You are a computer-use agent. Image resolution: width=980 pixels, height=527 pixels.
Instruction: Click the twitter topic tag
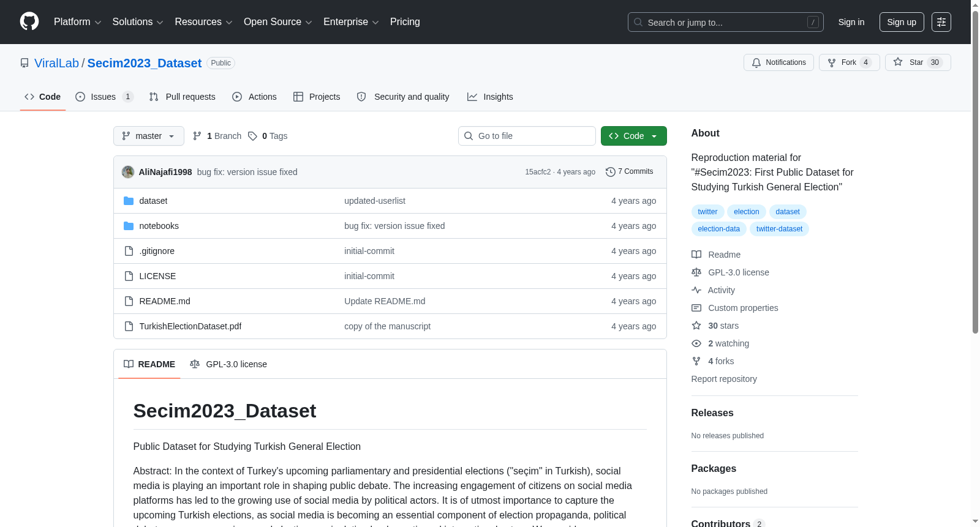(707, 212)
